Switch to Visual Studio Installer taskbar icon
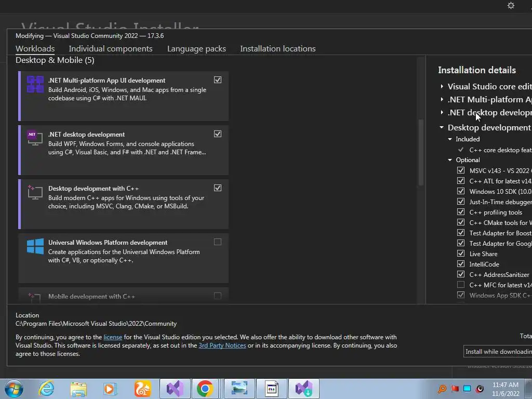 303,389
